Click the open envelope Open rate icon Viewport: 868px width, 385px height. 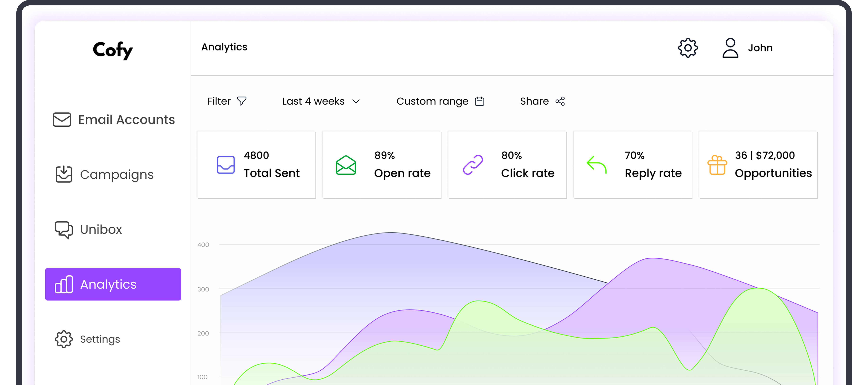(346, 165)
